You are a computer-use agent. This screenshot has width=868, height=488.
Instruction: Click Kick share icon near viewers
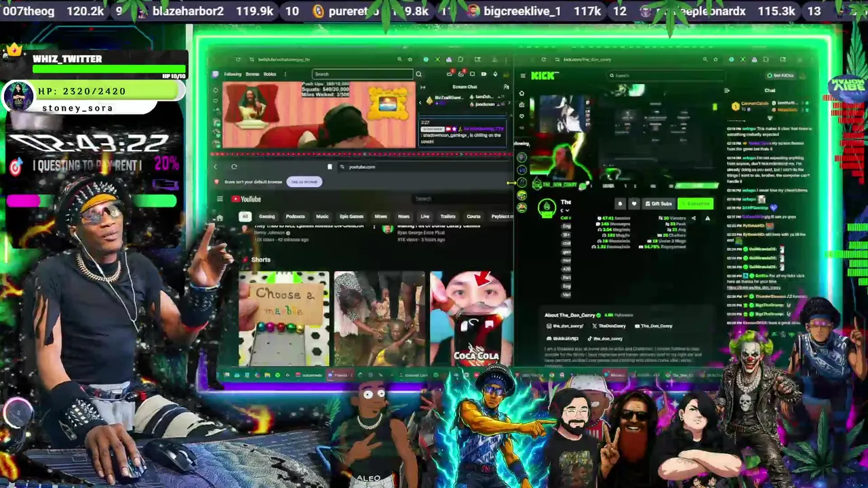click(x=694, y=218)
